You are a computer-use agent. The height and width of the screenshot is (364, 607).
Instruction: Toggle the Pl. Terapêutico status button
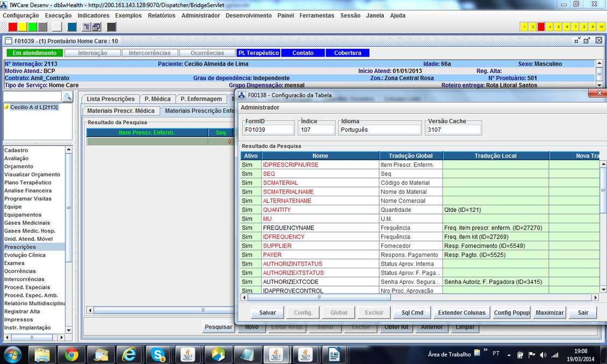pos(259,53)
